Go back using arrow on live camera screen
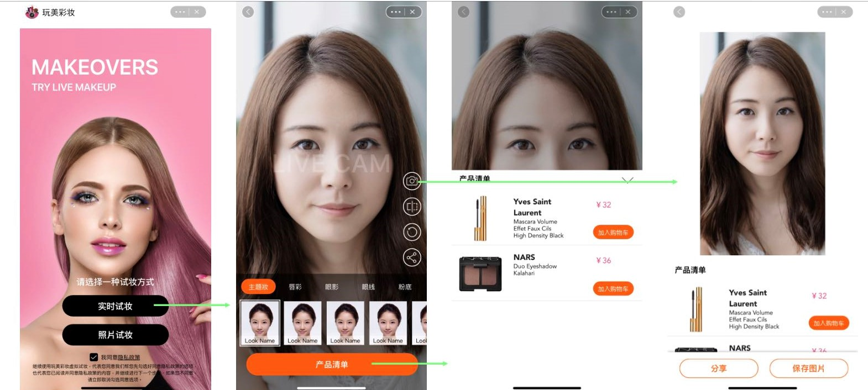 248,12
